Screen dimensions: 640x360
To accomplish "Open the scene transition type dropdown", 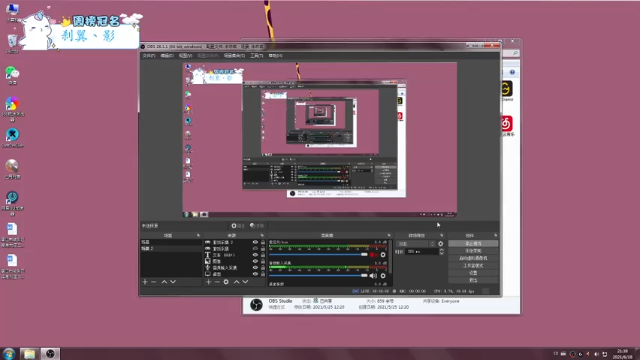I will coord(416,244).
